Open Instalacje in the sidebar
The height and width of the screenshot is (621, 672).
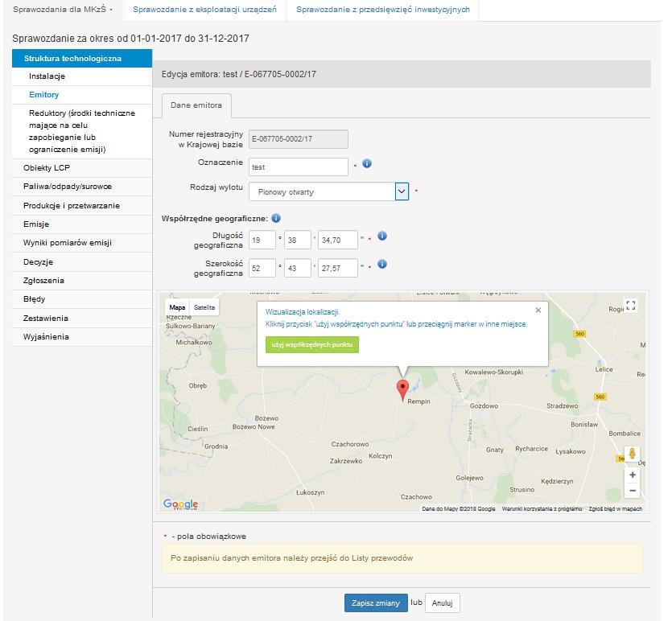[x=82, y=76]
